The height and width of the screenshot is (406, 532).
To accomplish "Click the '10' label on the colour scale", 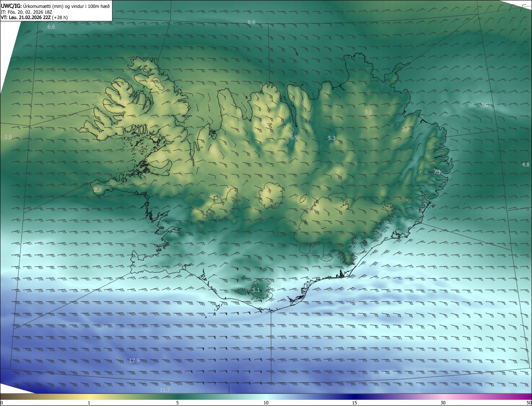I will (x=266, y=403).
